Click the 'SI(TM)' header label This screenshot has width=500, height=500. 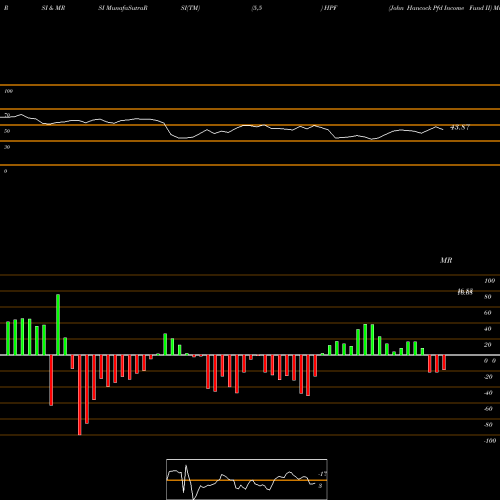tap(190, 8)
